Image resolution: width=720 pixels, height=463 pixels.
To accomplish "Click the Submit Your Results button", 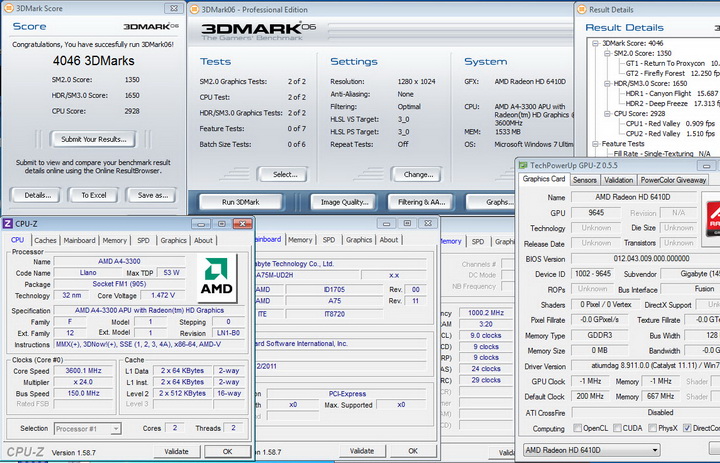I will pos(93,139).
